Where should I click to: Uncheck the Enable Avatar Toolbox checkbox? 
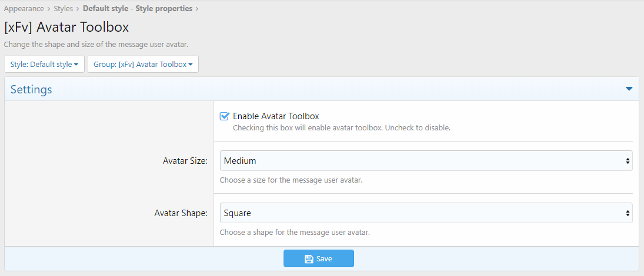point(224,116)
